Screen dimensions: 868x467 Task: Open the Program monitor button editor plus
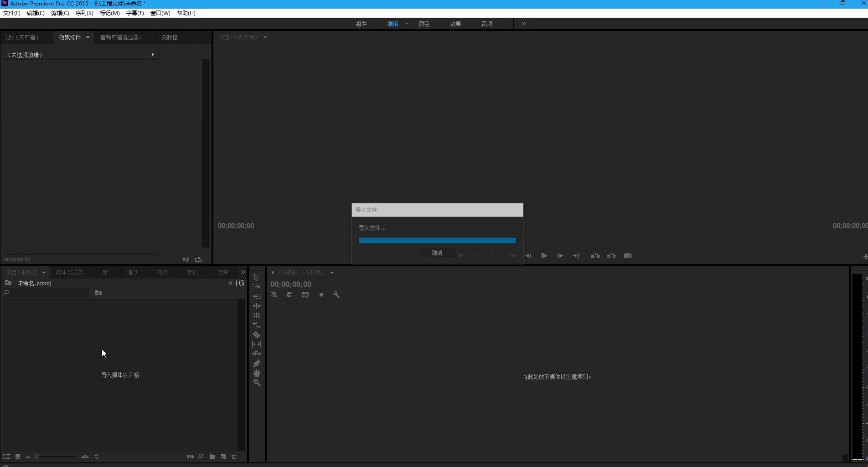tap(865, 257)
